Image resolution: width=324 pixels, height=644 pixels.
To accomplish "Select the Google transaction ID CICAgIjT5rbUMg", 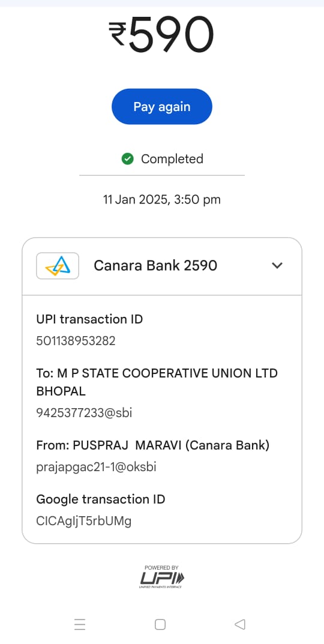I will pos(84,521).
